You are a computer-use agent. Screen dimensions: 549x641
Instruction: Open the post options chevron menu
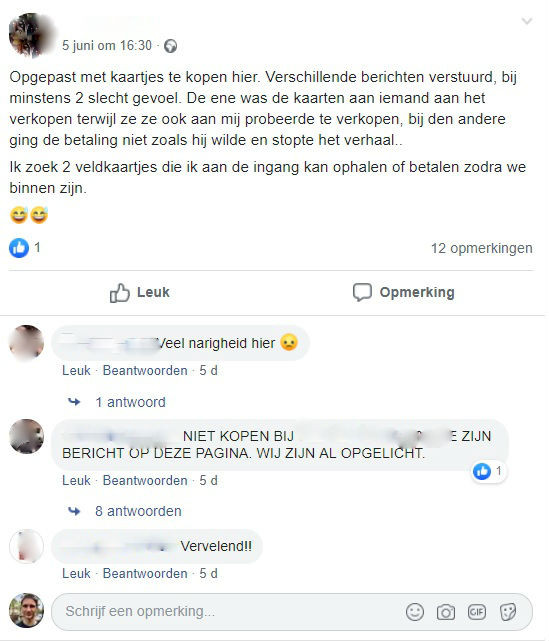527,21
